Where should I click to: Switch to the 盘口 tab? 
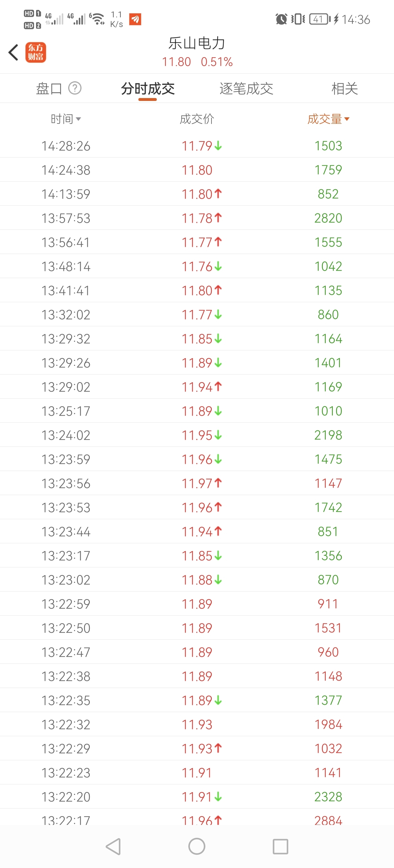[49, 89]
